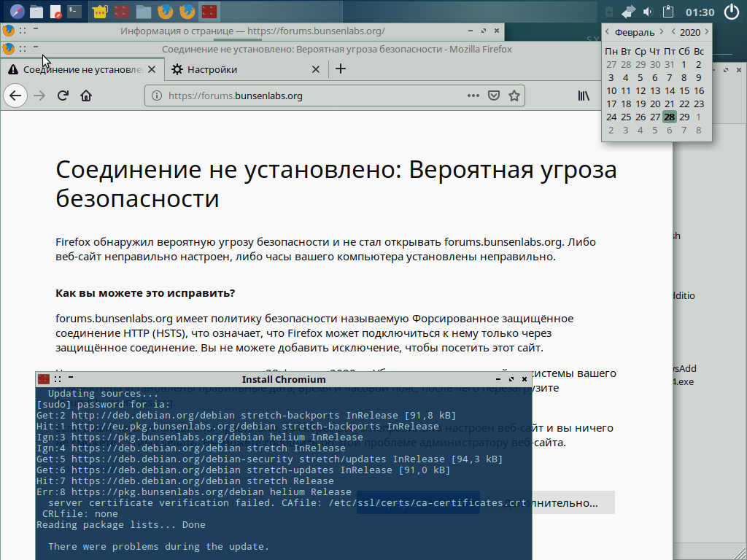
Task: Select 29 February in the calendar
Action: 684,117
